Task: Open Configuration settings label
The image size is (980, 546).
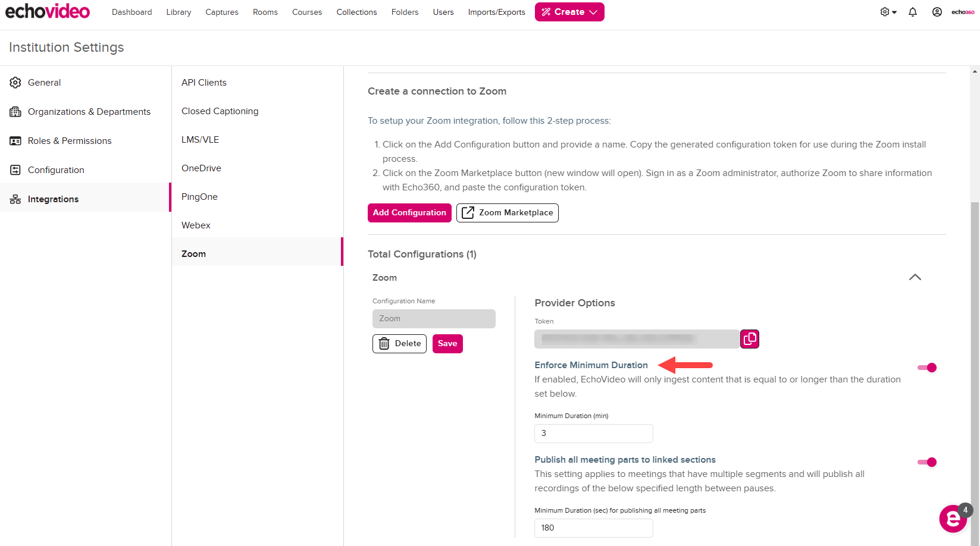Action: coord(56,170)
